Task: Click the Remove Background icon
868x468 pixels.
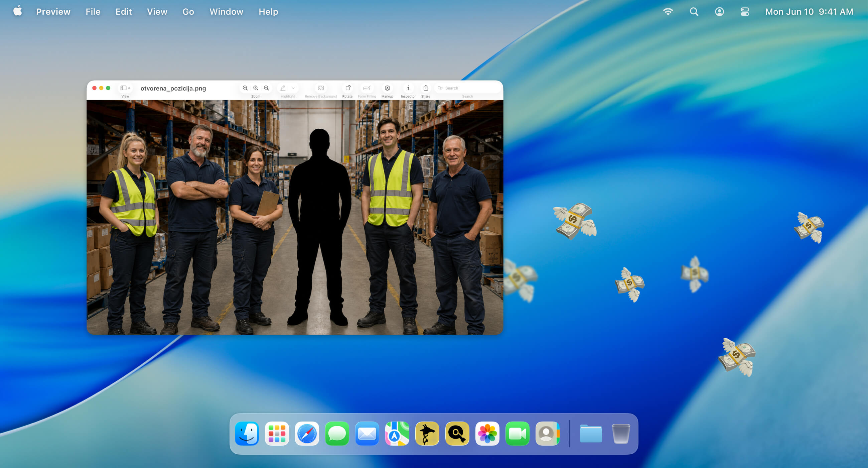Action: [x=321, y=88]
